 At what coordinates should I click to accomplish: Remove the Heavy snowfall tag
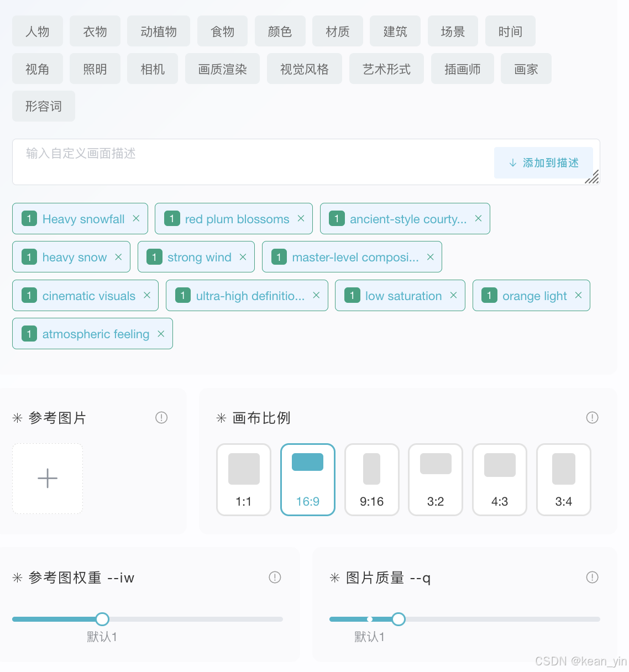pyautogui.click(x=136, y=218)
